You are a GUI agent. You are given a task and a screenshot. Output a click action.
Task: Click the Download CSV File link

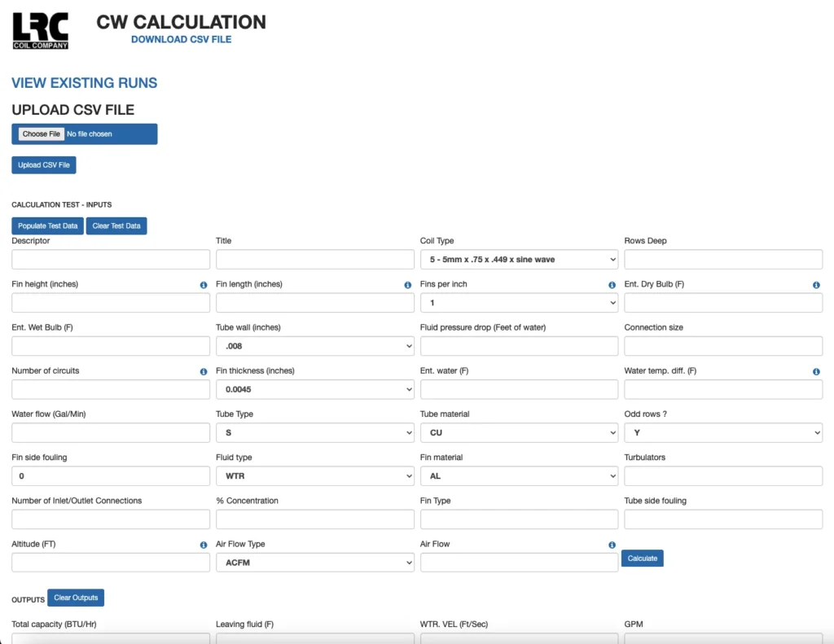click(181, 39)
